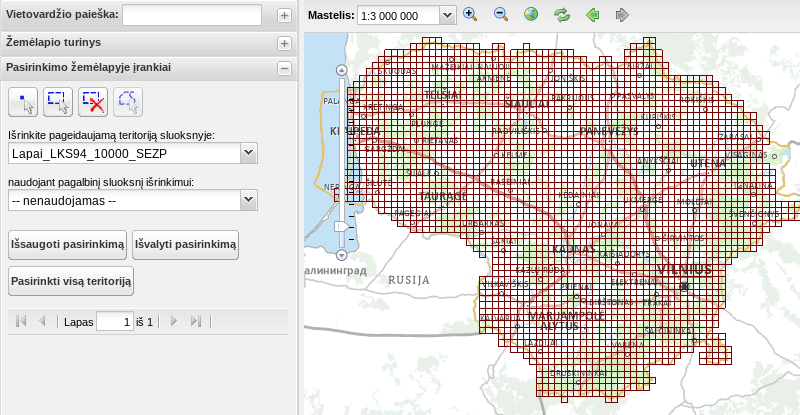This screenshot has width=800, height=415.
Task: Collapse the Pasirinkimo žemėlapyje įrankiai panel
Action: [x=284, y=68]
